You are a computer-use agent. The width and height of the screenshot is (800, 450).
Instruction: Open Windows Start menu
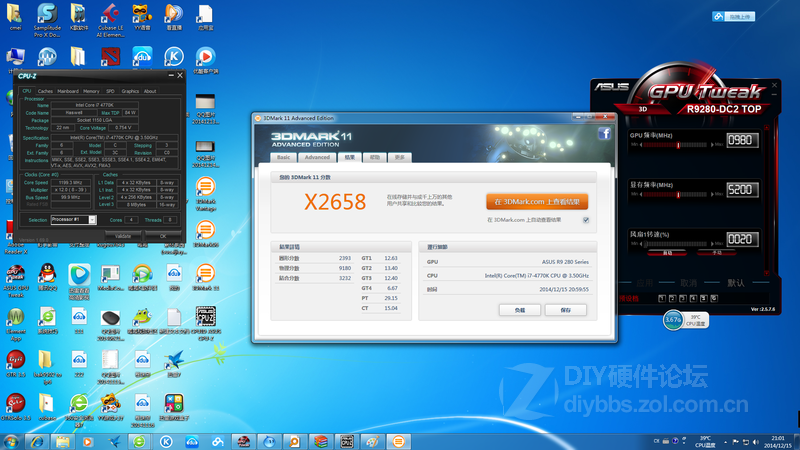point(11,441)
